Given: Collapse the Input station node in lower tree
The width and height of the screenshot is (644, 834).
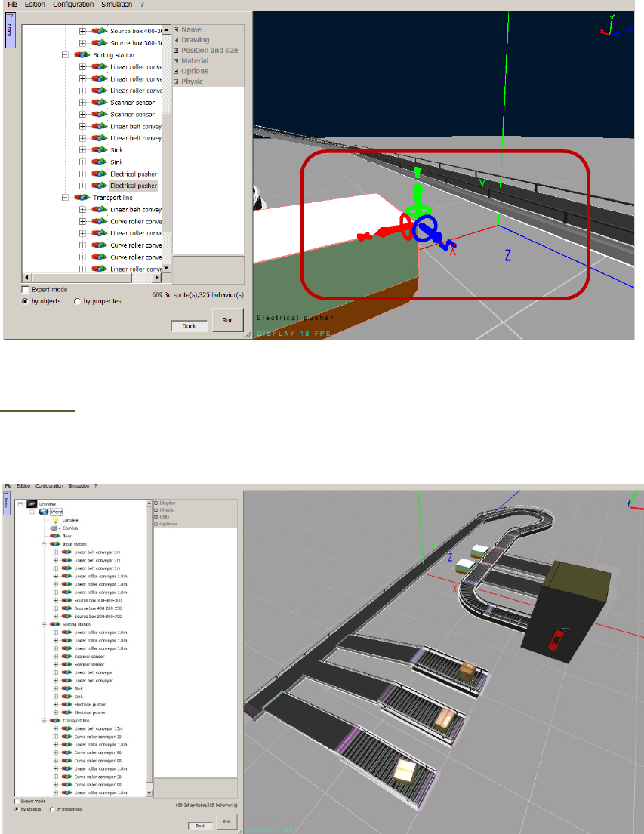Looking at the screenshot, I should point(44,544).
